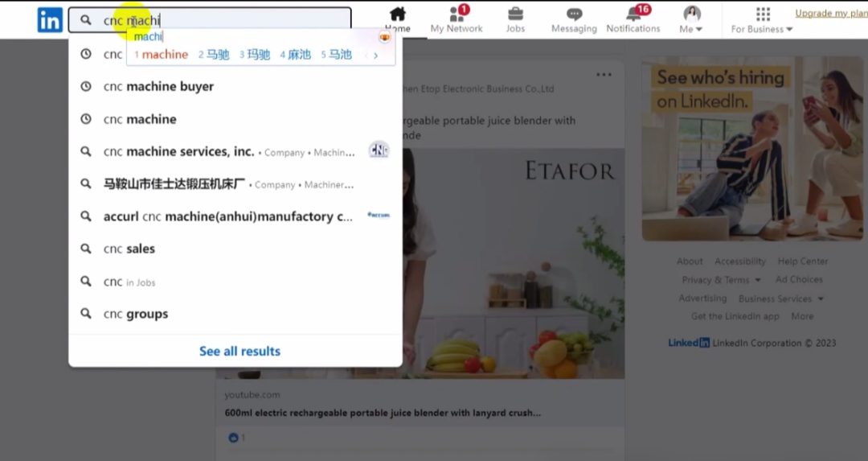This screenshot has height=461, width=868.
Task: Choose 马鞍山市佳士达锻压机床厂 company suggestion
Action: coord(235,183)
